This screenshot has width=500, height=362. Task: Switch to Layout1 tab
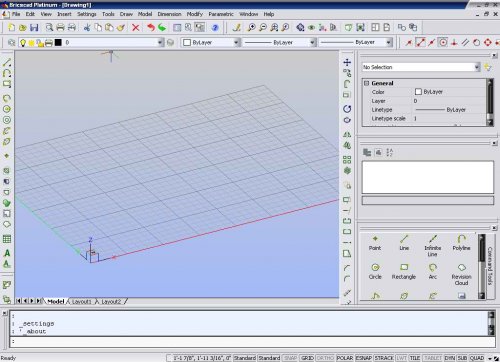[81, 301]
